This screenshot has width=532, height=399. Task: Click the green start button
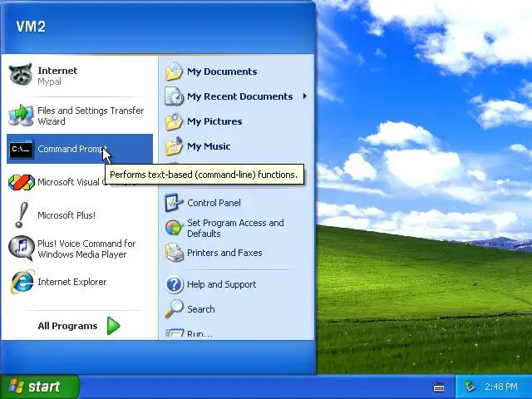click(x=39, y=387)
